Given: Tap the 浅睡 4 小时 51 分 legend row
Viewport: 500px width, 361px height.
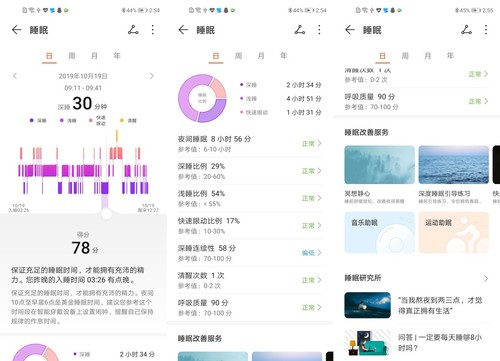Looking at the screenshot, I should click(x=281, y=99).
